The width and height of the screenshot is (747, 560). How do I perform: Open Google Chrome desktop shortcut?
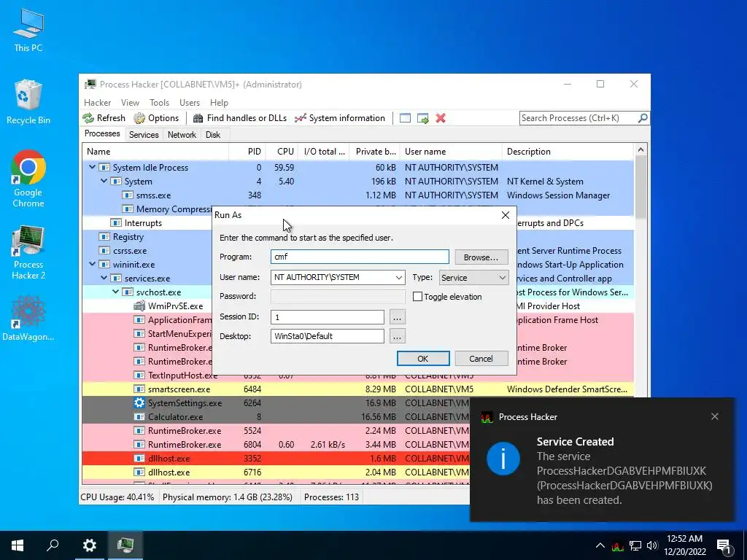click(x=28, y=179)
